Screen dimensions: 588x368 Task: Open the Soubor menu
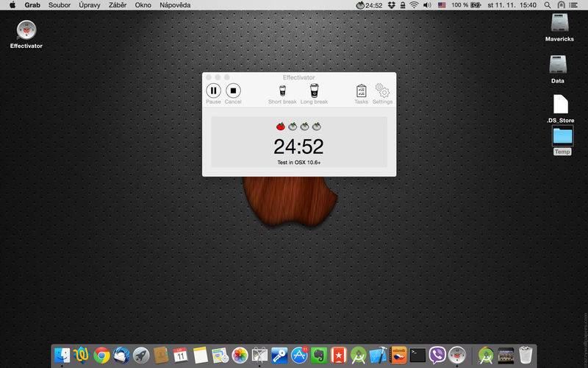coord(60,5)
